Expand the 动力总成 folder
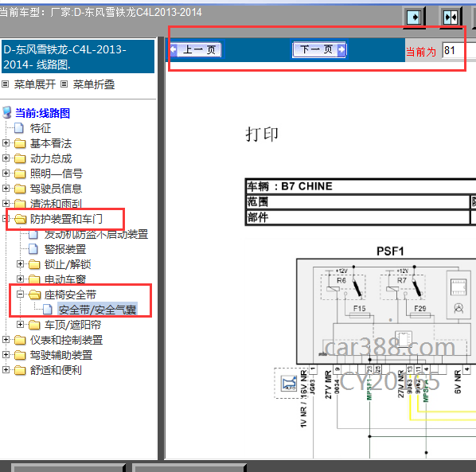Screen dimensions: 476x472 (6, 158)
